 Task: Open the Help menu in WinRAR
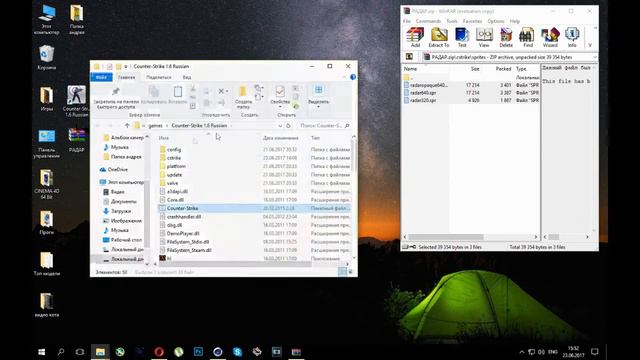tap(515, 21)
